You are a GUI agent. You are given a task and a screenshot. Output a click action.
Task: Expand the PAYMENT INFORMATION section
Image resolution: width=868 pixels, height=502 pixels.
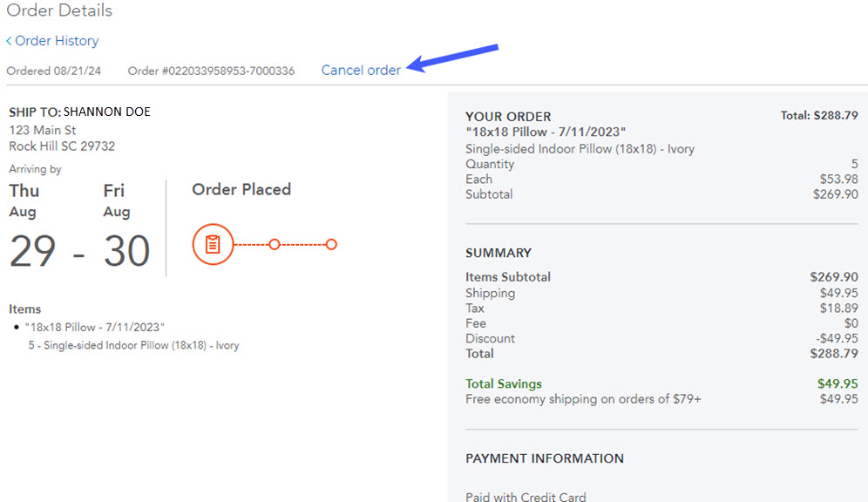(x=545, y=458)
